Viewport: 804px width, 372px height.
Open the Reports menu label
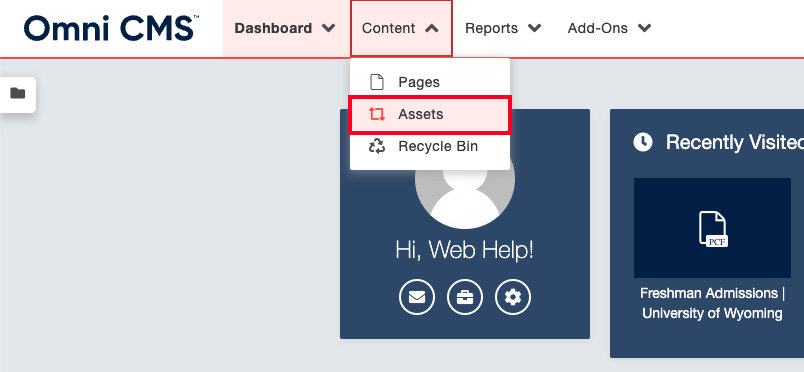click(491, 28)
